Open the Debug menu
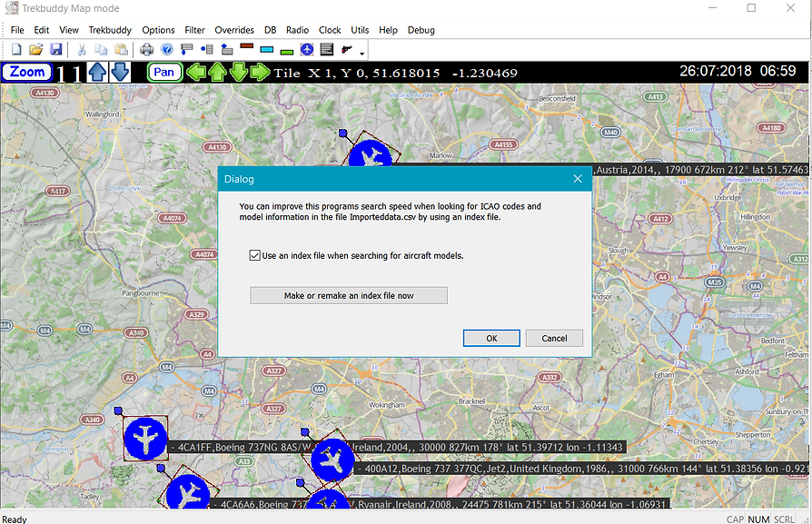The height and width of the screenshot is (524, 812). click(421, 30)
